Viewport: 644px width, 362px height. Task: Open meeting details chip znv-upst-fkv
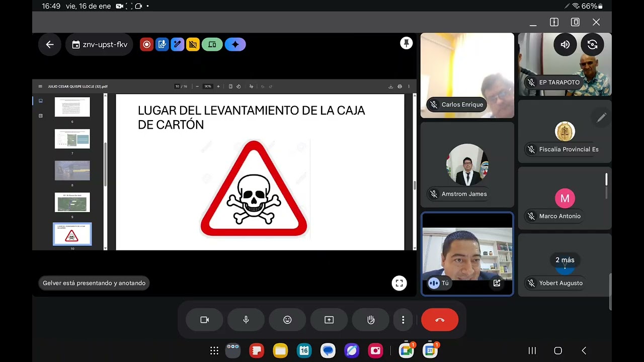pos(100,45)
